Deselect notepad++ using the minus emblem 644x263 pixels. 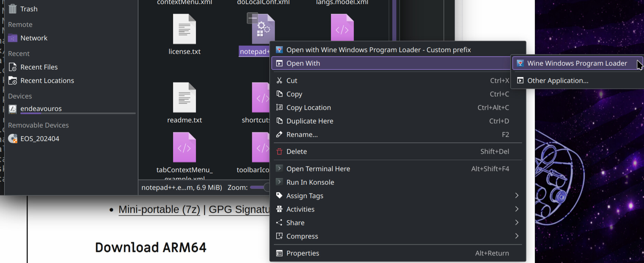[252, 18]
